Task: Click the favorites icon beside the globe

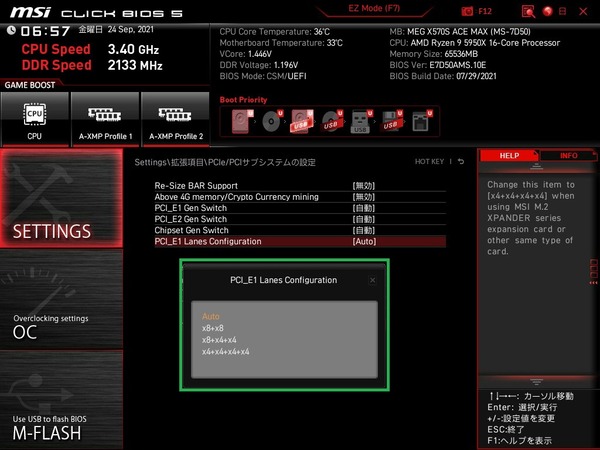Action: 562,11
